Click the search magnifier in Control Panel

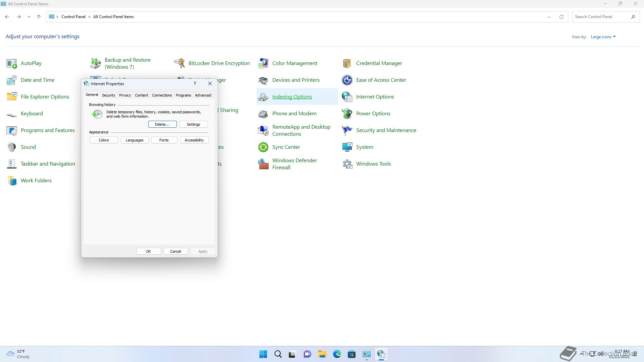tap(633, 17)
